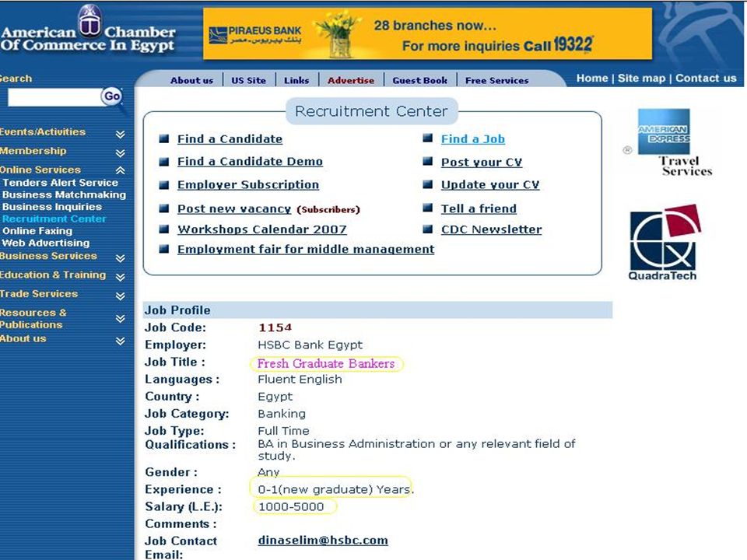Click the Events/Activities sidebar heading
The image size is (747, 560).
tap(42, 132)
